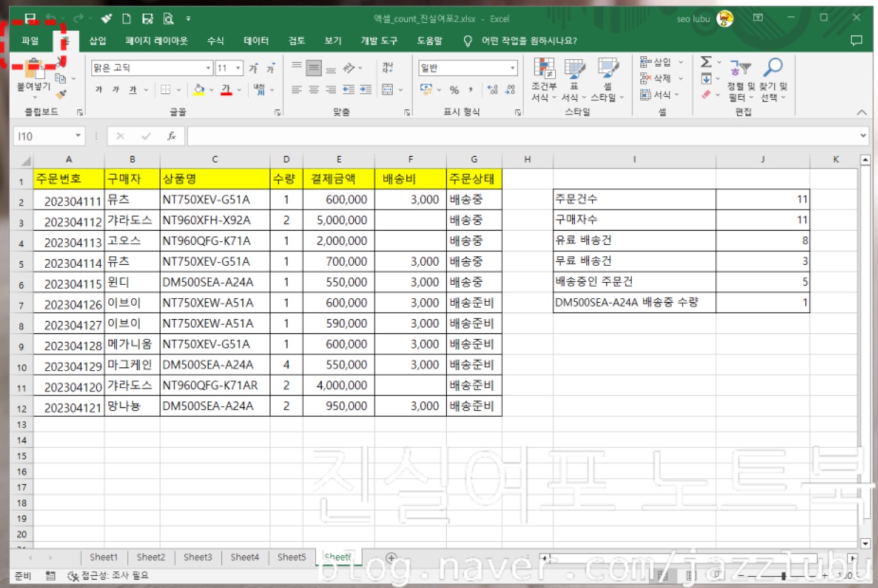The image size is (878, 588).
Task: Decrease the decimal places
Action: click(x=510, y=90)
